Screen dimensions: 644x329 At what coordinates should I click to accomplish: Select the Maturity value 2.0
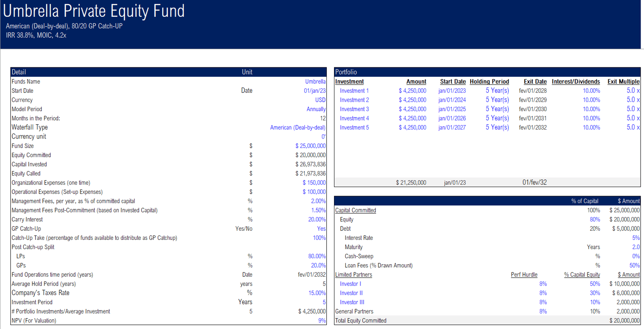coord(636,247)
